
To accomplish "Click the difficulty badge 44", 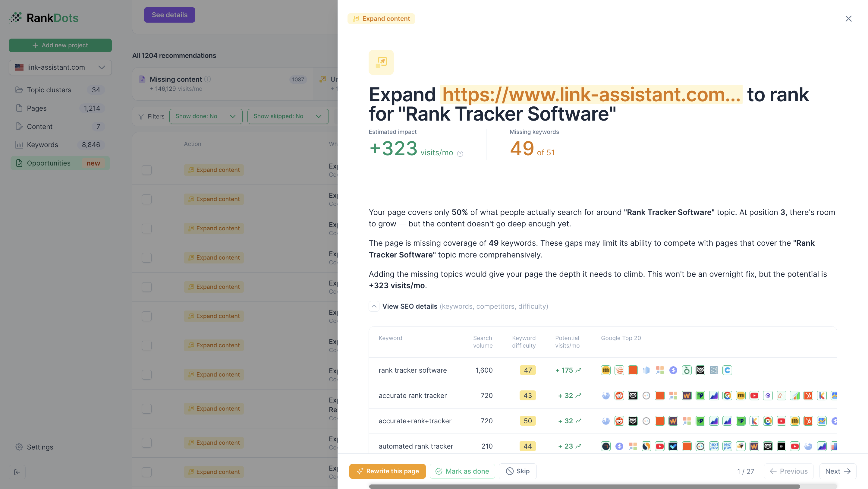I will click(x=528, y=446).
